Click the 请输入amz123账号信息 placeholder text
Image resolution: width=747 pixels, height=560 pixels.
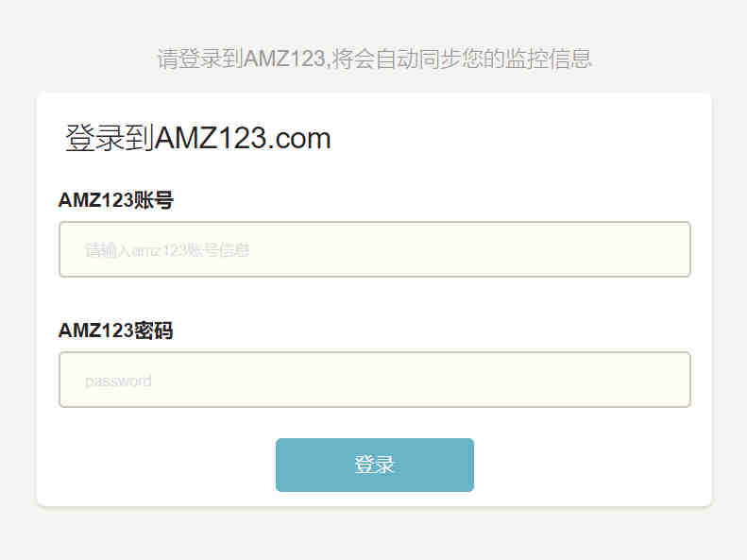[167, 249]
